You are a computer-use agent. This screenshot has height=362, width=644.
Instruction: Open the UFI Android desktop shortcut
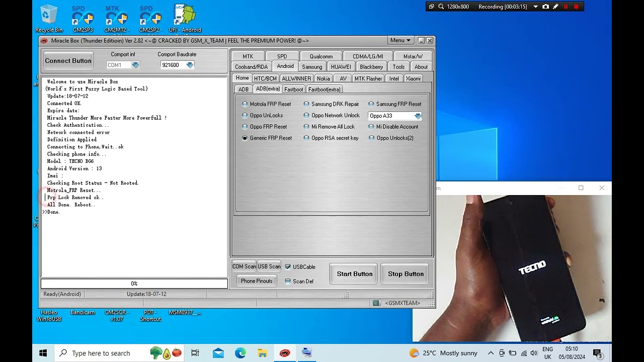pyautogui.click(x=185, y=19)
